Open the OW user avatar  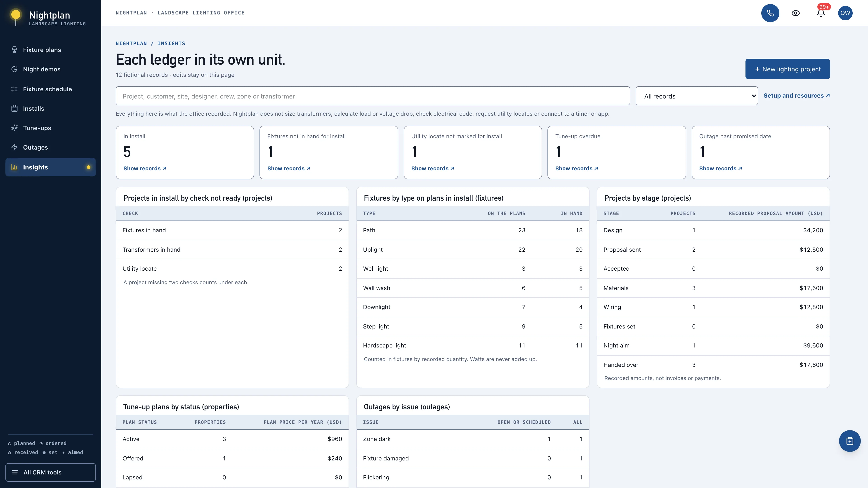(x=845, y=13)
